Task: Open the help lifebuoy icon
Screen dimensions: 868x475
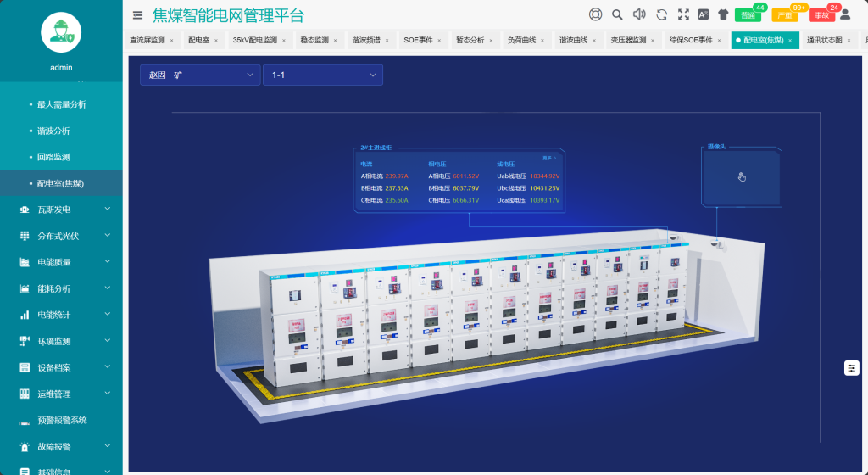Action: 595,15
